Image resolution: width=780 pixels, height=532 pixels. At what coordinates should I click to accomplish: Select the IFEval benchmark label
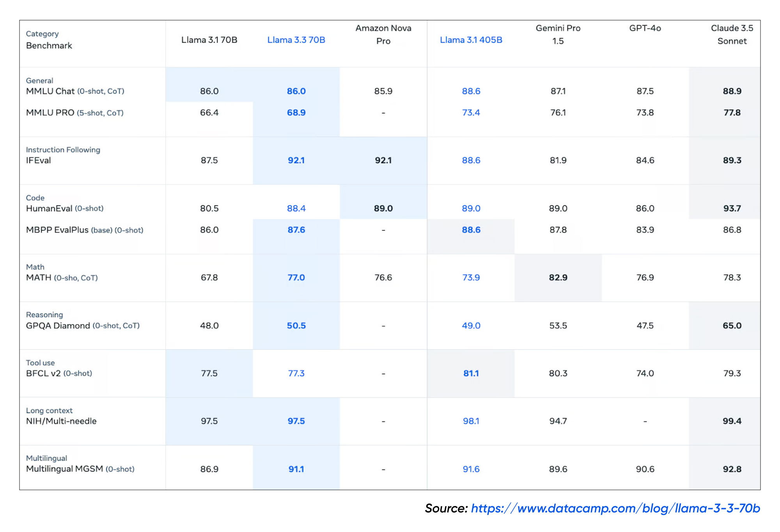(38, 160)
